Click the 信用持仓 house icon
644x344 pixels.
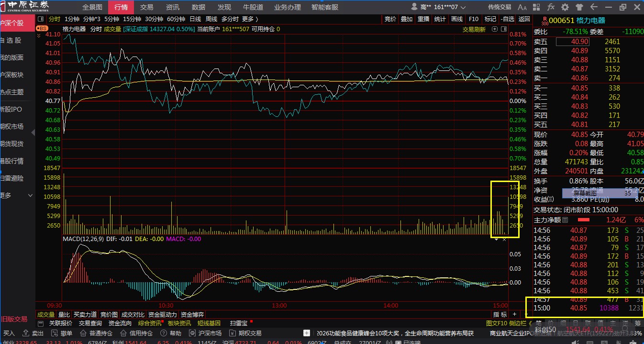tap(124, 333)
